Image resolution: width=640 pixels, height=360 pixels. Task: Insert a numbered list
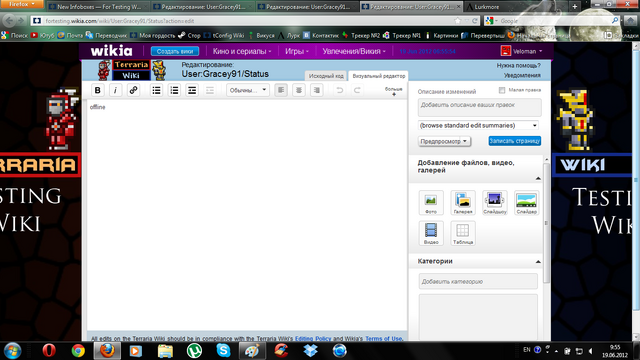tap(174, 90)
